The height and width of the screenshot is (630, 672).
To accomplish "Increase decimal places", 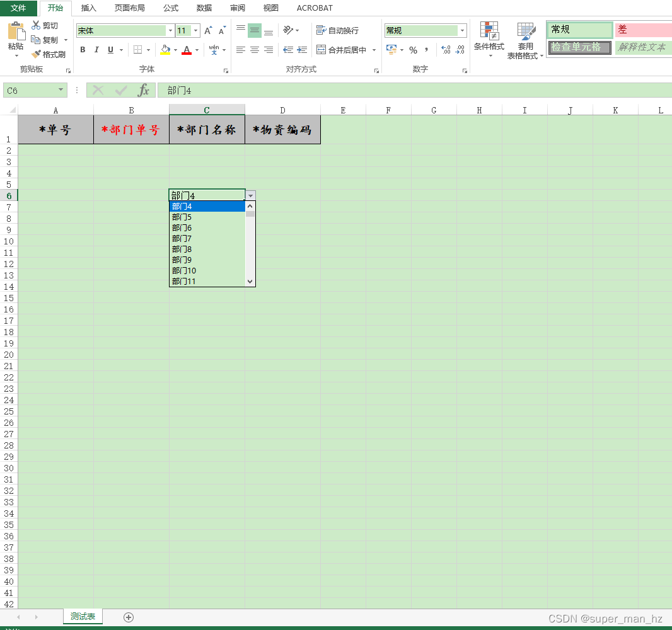I will (446, 50).
